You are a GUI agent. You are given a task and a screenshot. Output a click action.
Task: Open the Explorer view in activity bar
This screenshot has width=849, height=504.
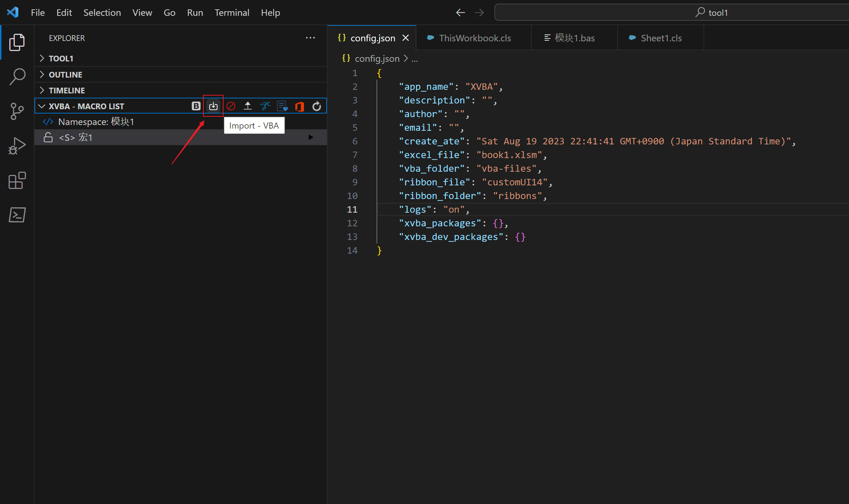(17, 42)
